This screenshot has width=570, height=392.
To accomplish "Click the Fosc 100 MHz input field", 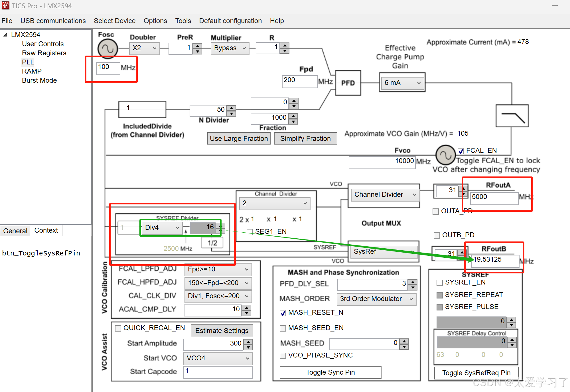I will [108, 68].
